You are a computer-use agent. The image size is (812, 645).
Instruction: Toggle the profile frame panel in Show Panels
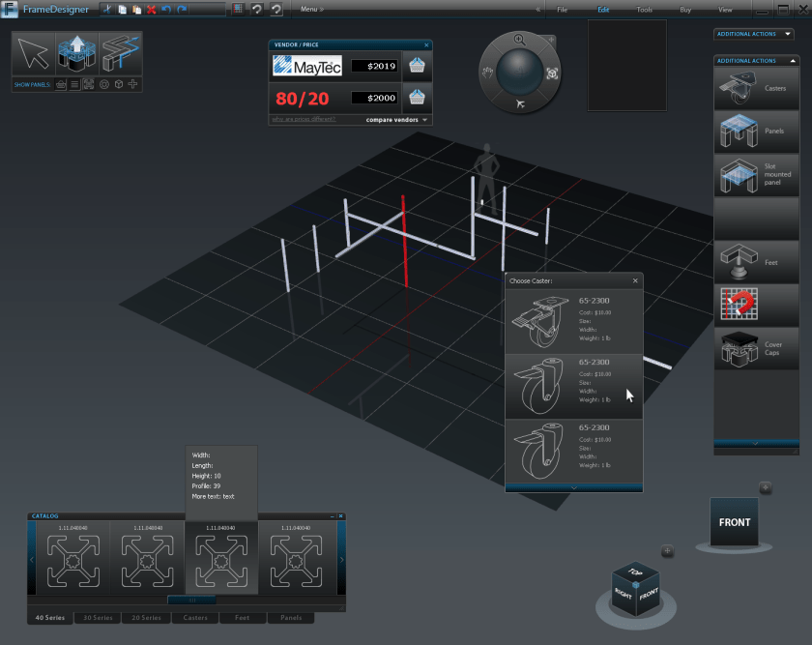(88, 84)
